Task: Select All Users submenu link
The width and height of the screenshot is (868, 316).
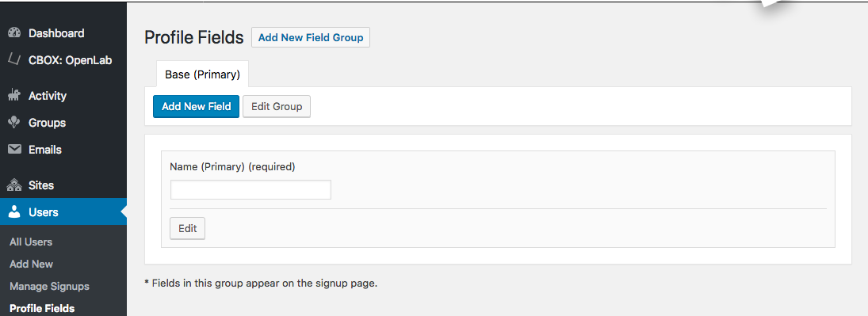Action: click(31, 242)
